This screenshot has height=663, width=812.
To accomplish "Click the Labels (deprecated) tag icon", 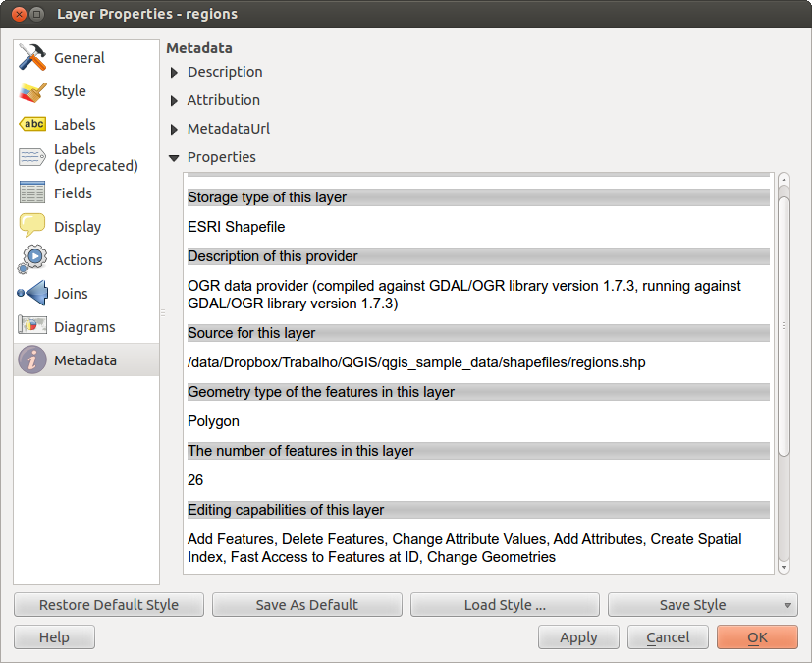I will pos(32,157).
